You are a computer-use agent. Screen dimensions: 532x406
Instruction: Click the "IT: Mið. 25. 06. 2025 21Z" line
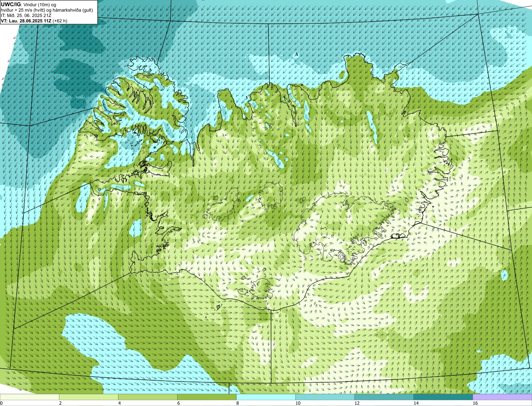point(26,15)
